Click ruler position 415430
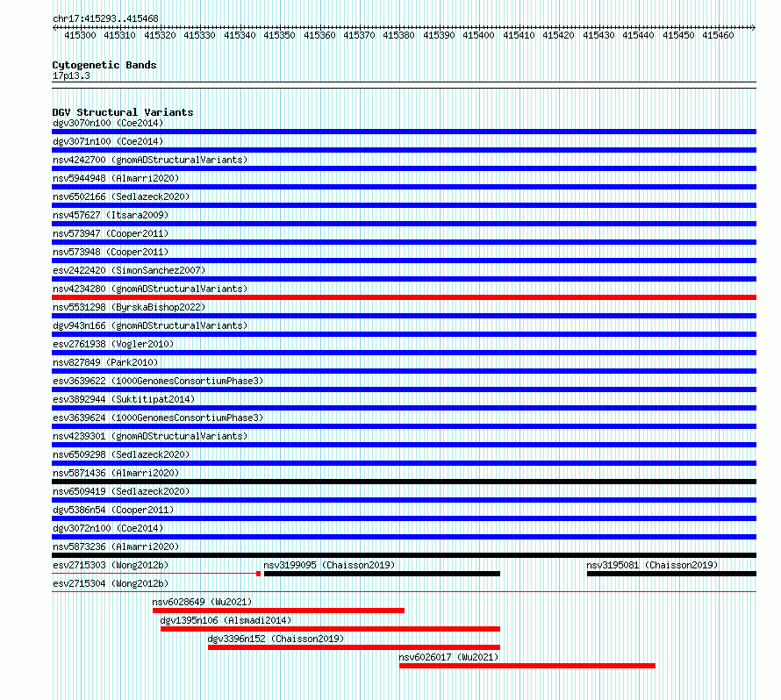781x700 pixels. click(x=598, y=35)
